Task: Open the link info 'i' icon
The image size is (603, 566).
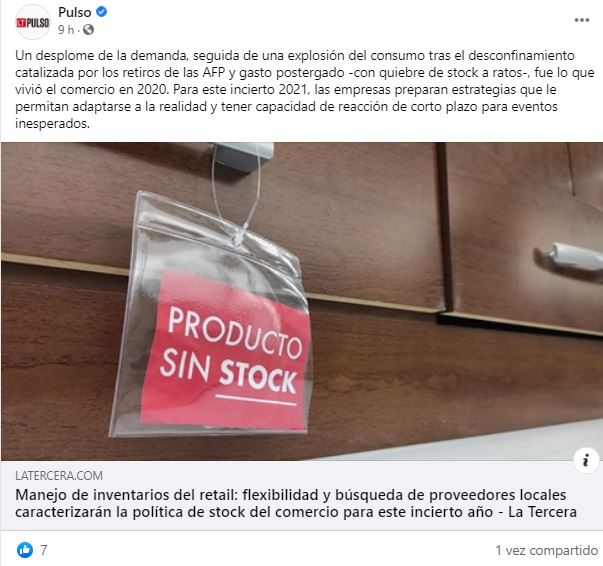Action: 586,459
